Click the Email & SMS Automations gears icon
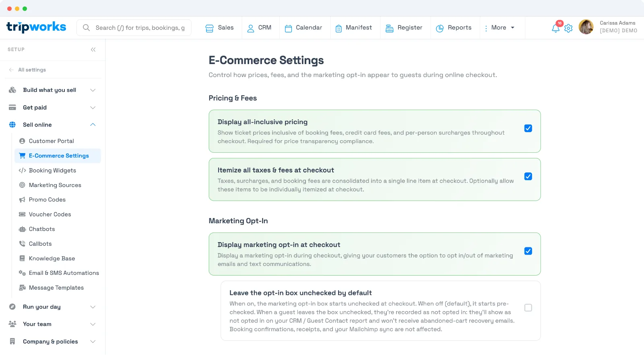 coord(22,273)
